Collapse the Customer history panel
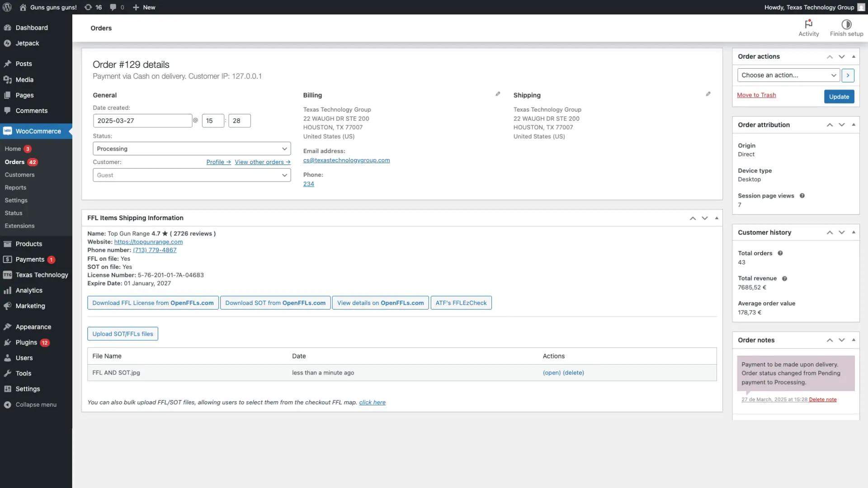 (x=854, y=232)
